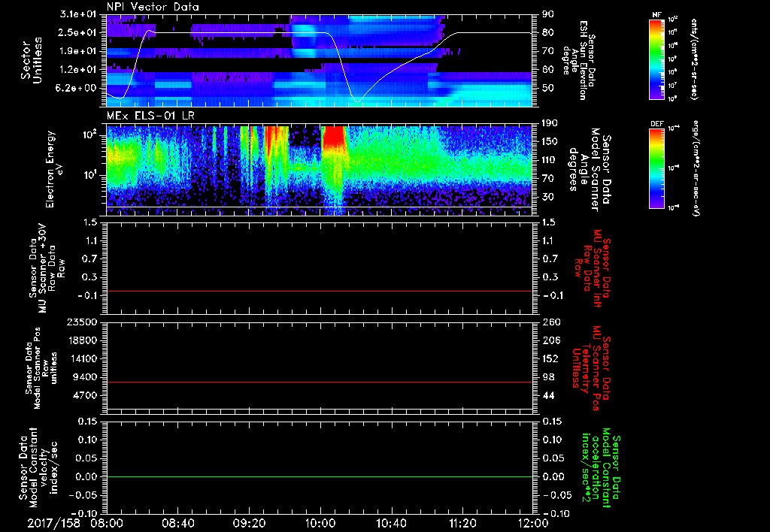Click the '44' telemetry tick value
The image size is (770, 532).
[547, 395]
